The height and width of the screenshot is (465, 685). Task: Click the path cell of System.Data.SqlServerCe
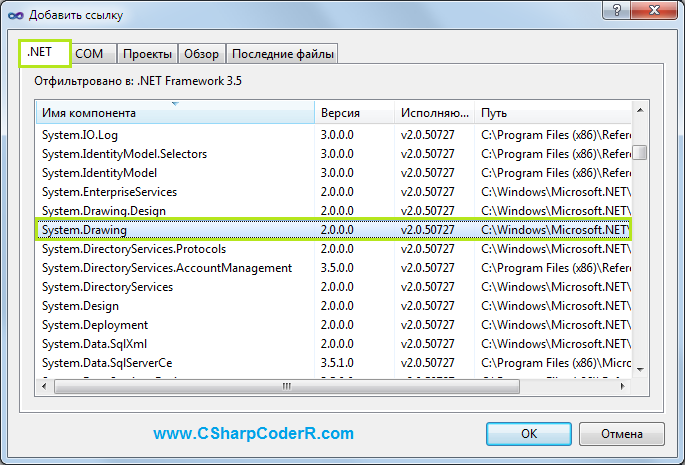[x=556, y=363]
